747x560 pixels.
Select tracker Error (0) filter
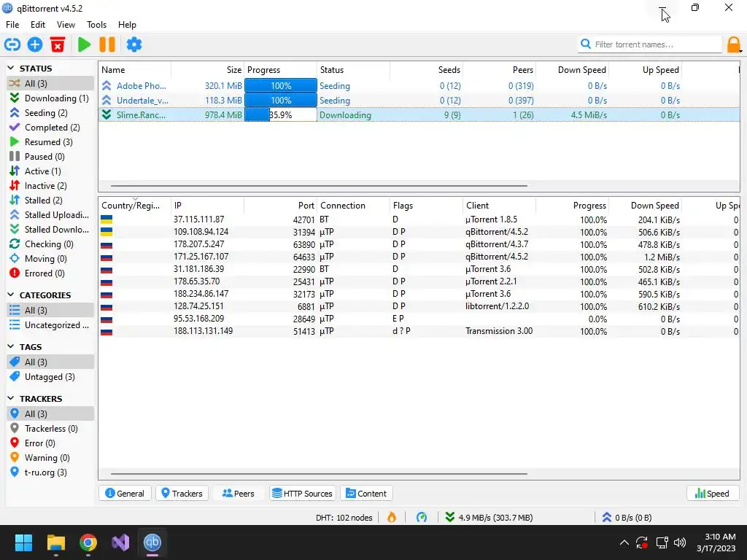50,443
